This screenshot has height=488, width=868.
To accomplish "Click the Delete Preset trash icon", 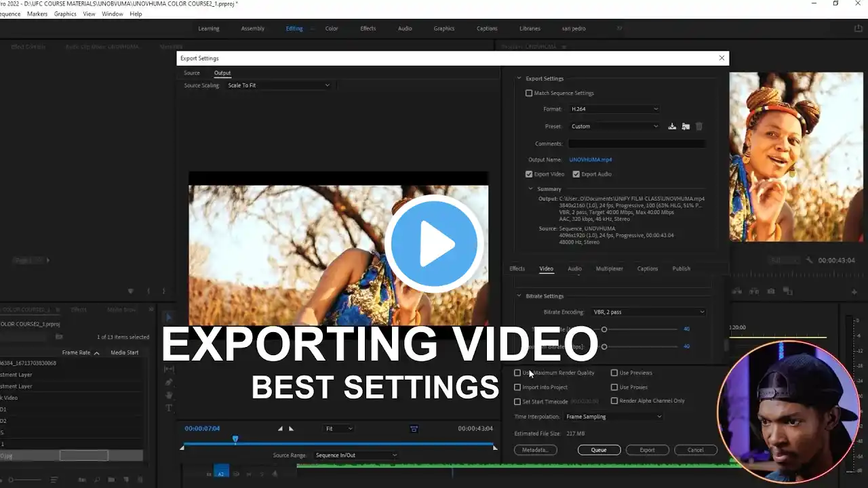I will tap(699, 126).
